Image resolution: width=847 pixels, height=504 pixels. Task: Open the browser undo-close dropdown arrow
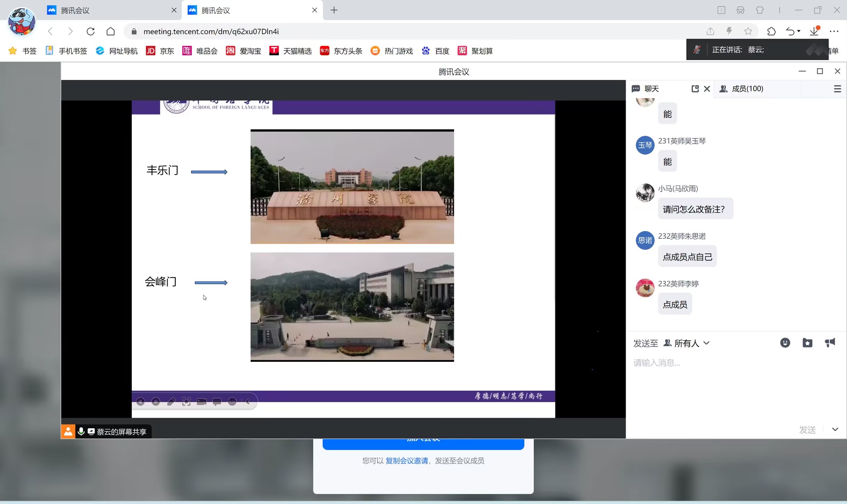coord(799,31)
